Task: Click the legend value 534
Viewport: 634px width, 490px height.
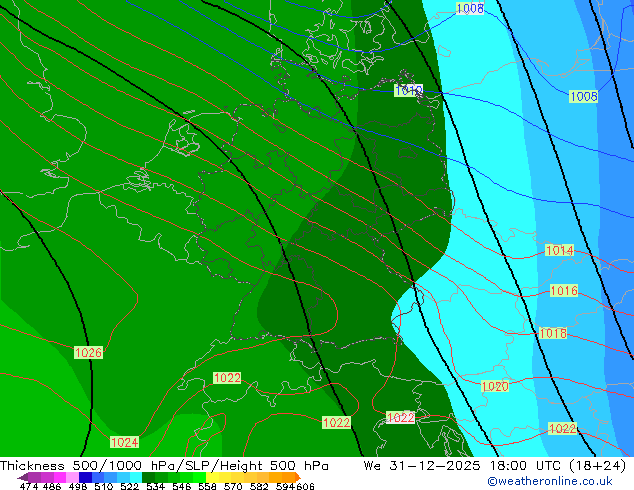Action: click(x=155, y=486)
